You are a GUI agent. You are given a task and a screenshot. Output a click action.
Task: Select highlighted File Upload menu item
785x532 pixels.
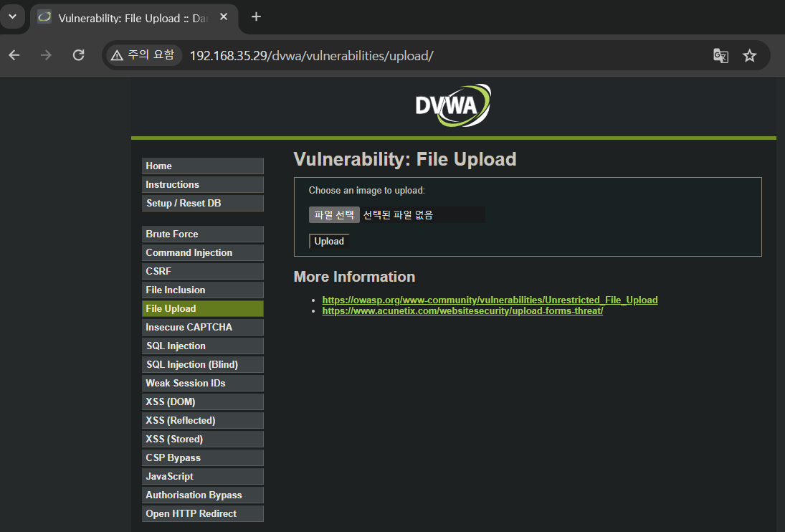pyautogui.click(x=203, y=309)
